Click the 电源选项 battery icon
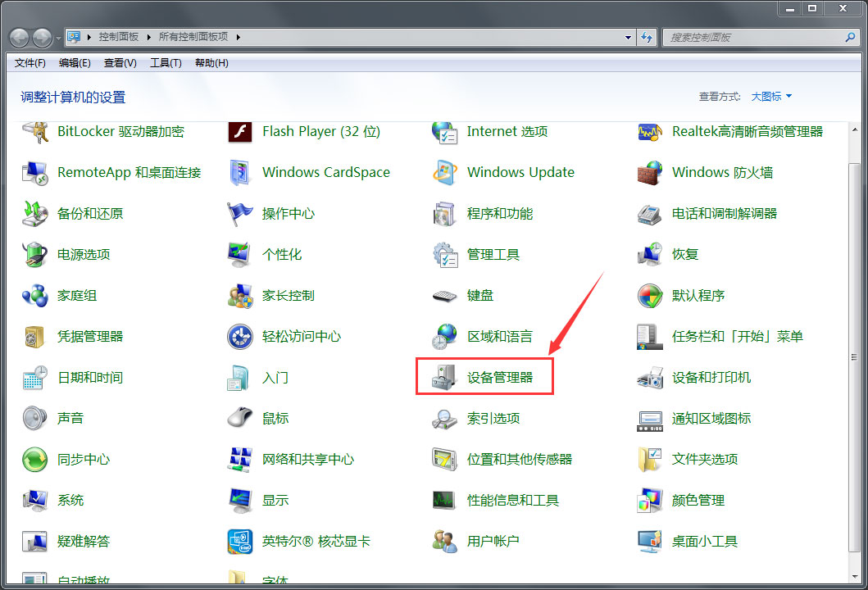The width and height of the screenshot is (868, 590). (34, 255)
